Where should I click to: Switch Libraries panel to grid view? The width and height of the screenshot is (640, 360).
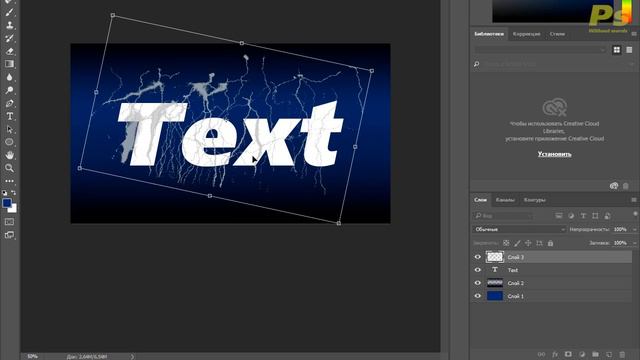(x=617, y=50)
